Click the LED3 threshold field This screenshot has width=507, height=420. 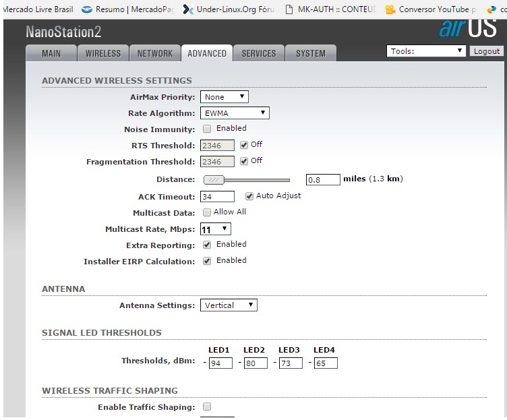coord(291,363)
